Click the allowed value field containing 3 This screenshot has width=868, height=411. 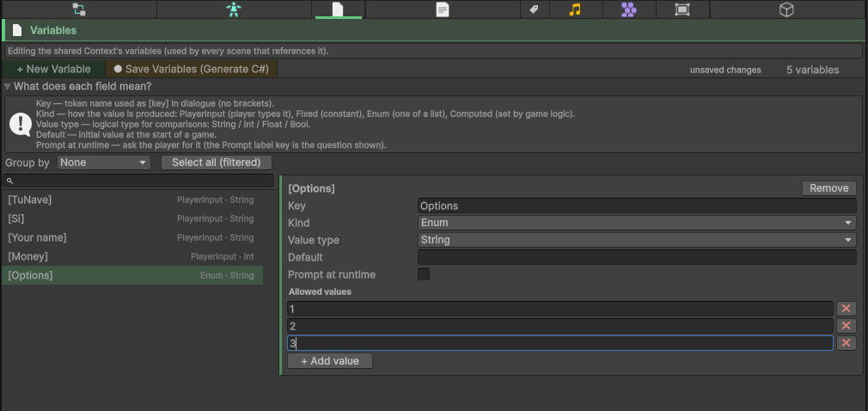click(560, 343)
